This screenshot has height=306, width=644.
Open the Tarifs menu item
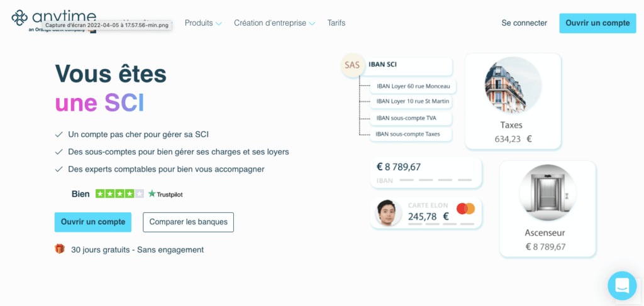(x=336, y=23)
